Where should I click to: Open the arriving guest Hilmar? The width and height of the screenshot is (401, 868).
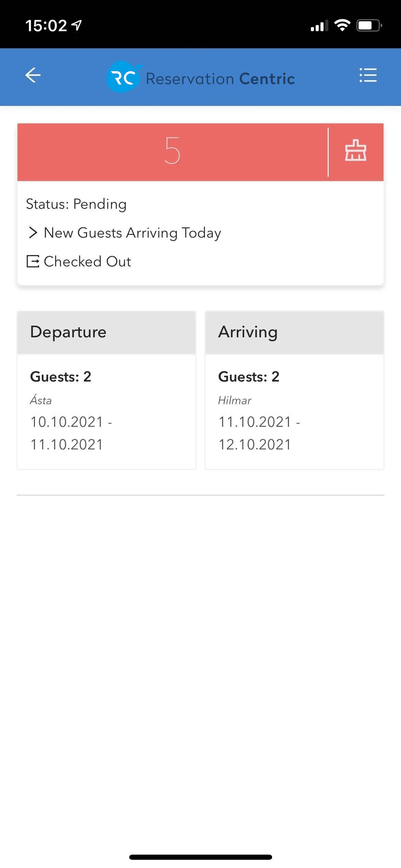tap(235, 400)
